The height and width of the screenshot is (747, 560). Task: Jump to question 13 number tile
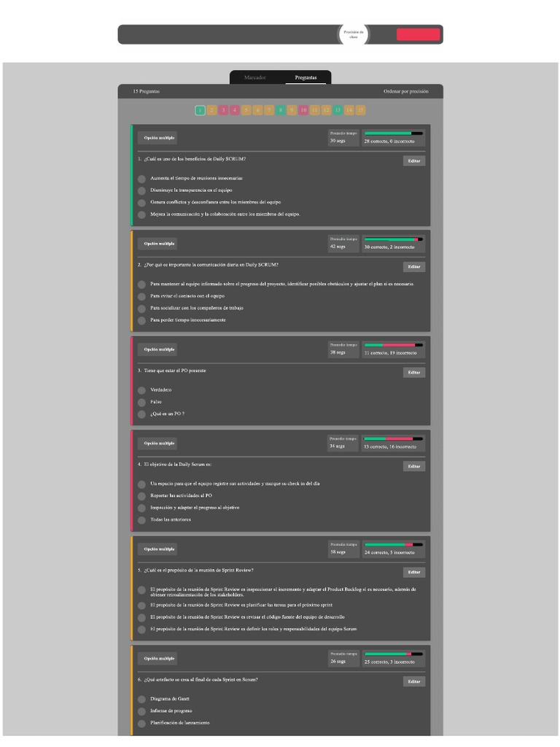(338, 110)
